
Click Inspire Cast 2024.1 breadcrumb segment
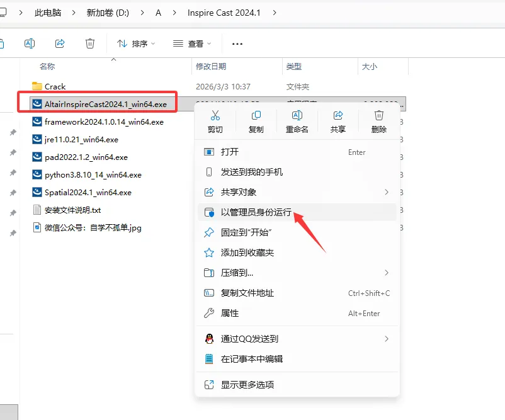tap(224, 13)
